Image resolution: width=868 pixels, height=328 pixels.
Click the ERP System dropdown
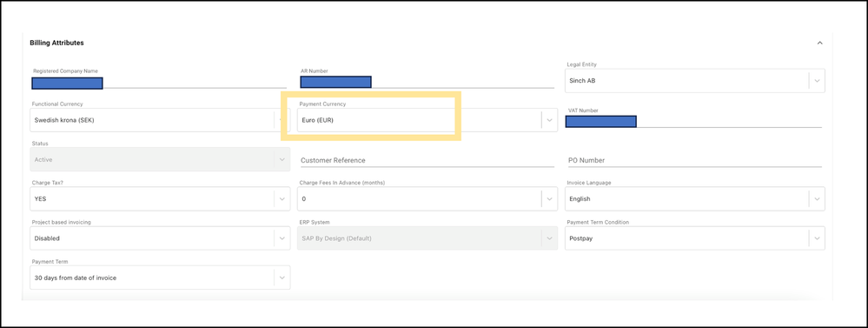tap(427, 238)
